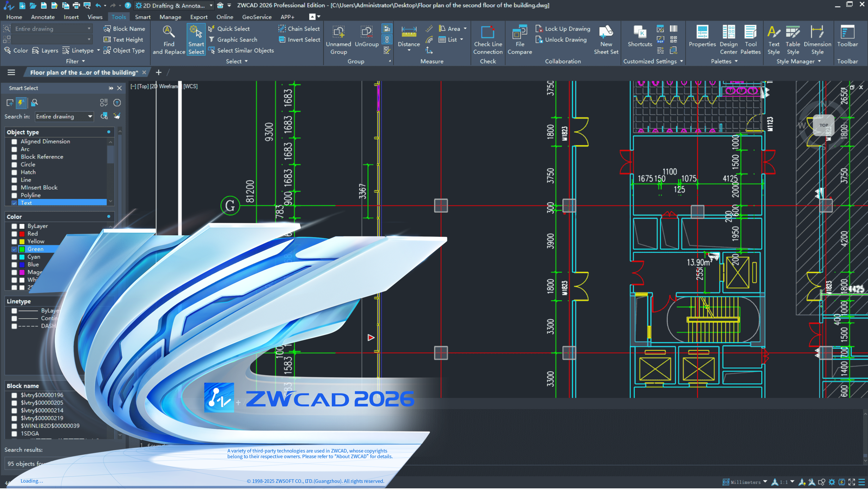Open the Manage ribbon menu
Screen dimensions: 868x500
click(x=170, y=17)
